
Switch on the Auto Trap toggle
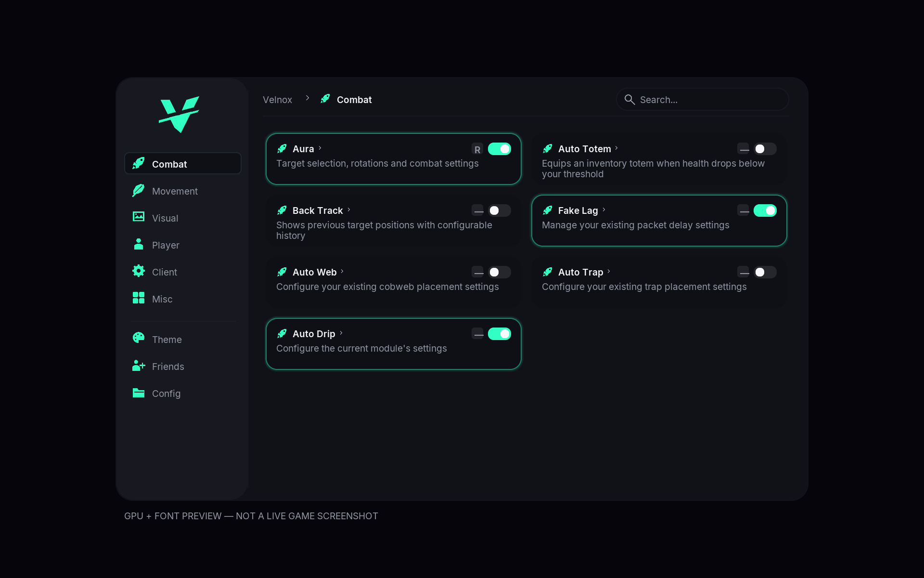[765, 272]
